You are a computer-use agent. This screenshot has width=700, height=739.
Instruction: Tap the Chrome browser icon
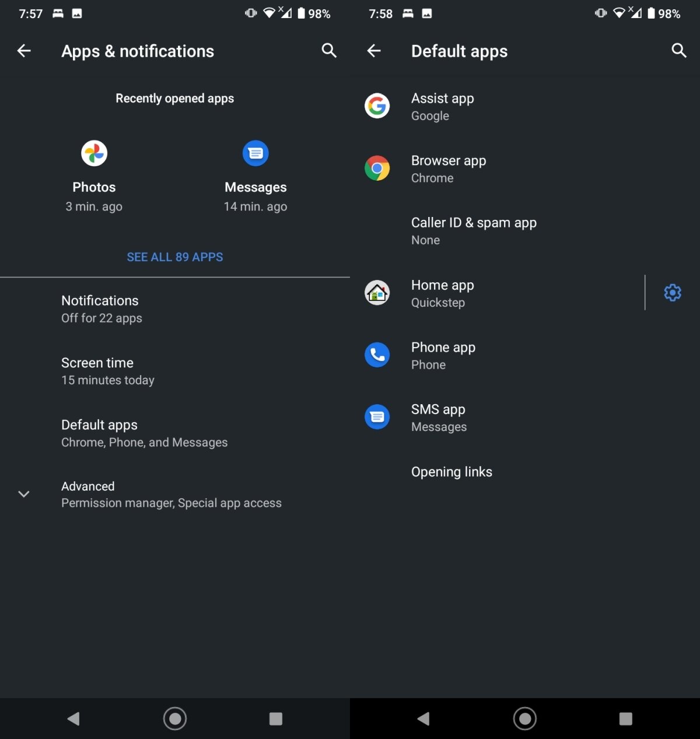377,168
